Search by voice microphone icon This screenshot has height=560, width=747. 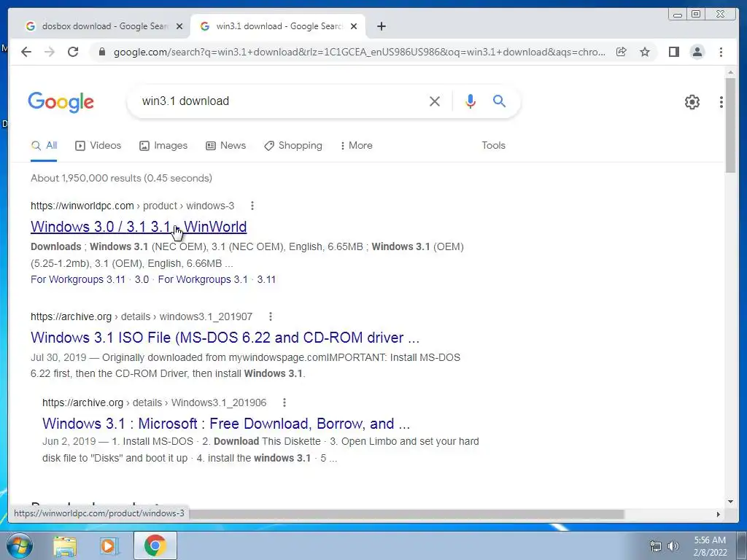tap(471, 101)
